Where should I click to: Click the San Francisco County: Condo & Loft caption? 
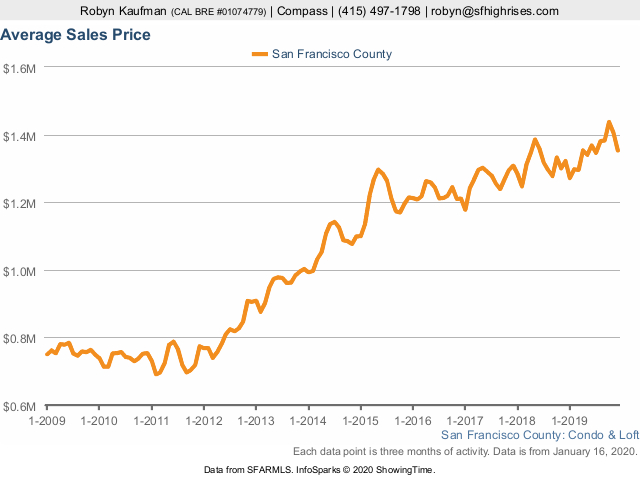click(540, 435)
